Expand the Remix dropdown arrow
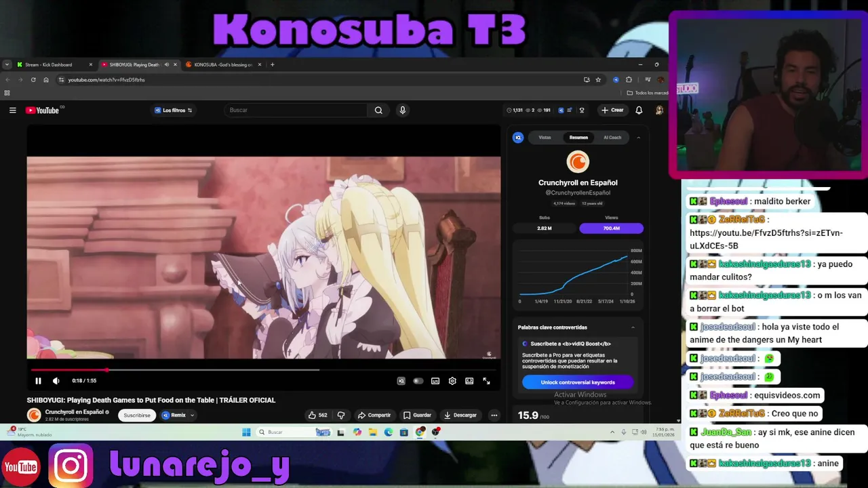Screen dimensions: 868x488 192,415
